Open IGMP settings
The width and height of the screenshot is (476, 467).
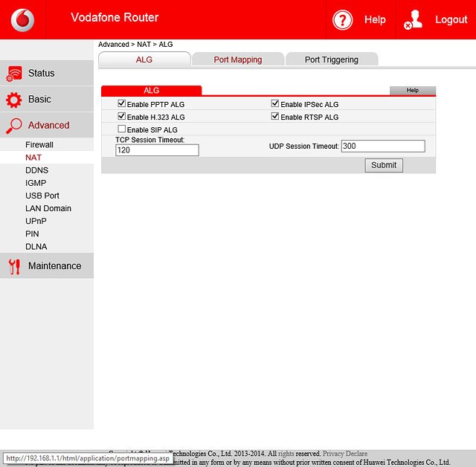tap(36, 183)
